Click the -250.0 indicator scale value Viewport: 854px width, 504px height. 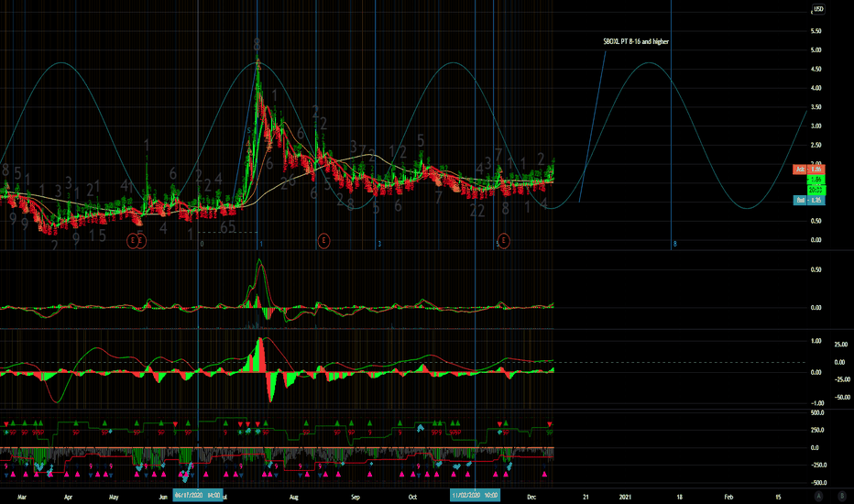[x=818, y=466]
